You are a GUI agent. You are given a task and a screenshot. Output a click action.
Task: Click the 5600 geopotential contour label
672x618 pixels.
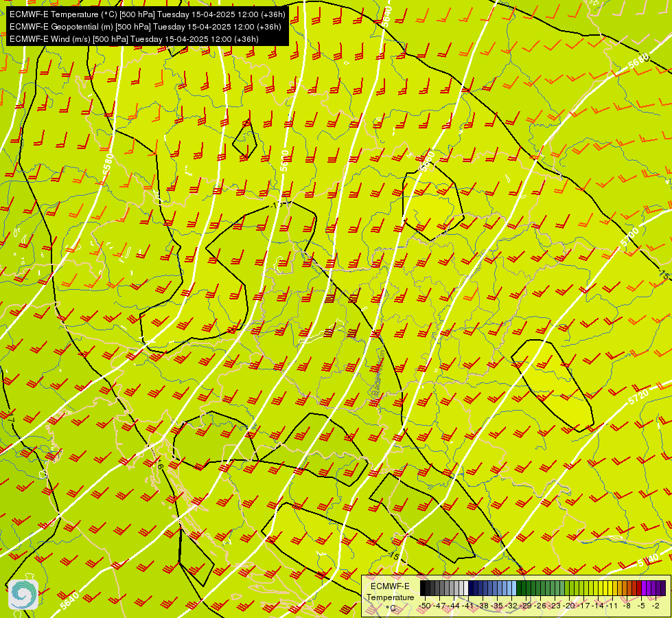coord(285,160)
